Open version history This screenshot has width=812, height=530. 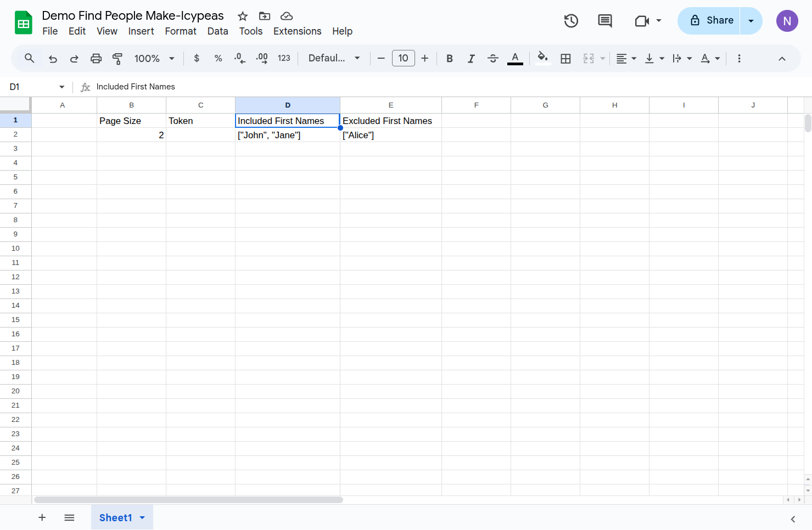pos(571,21)
